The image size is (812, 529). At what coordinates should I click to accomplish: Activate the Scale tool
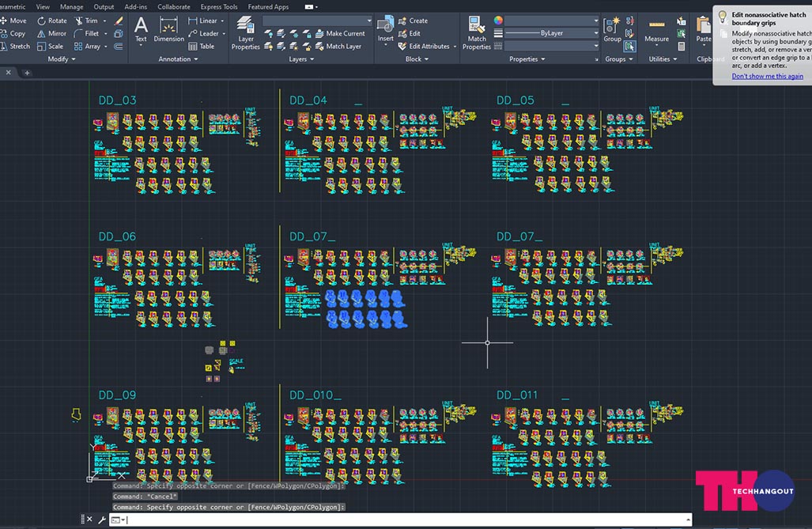click(50, 46)
